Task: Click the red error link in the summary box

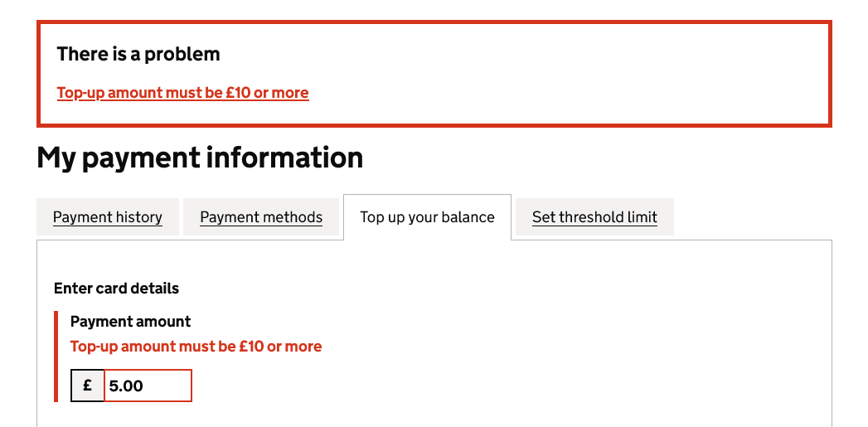Action: (x=182, y=93)
